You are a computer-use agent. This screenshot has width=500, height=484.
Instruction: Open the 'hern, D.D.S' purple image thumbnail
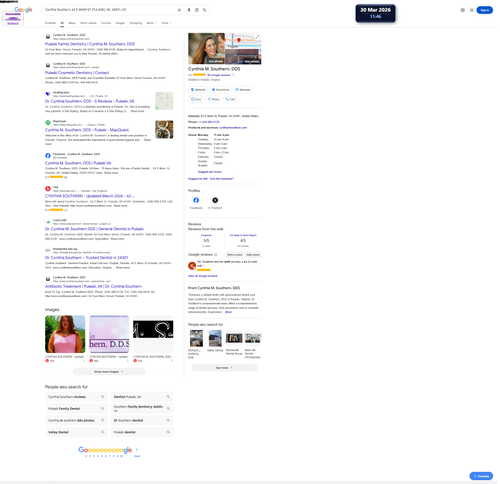tap(109, 334)
